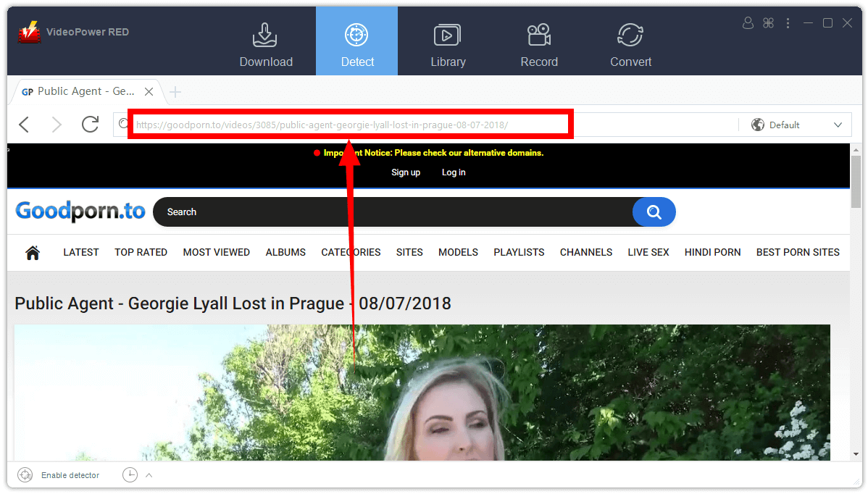
Task: Click the magnifier icon in address bar
Action: coord(124,125)
